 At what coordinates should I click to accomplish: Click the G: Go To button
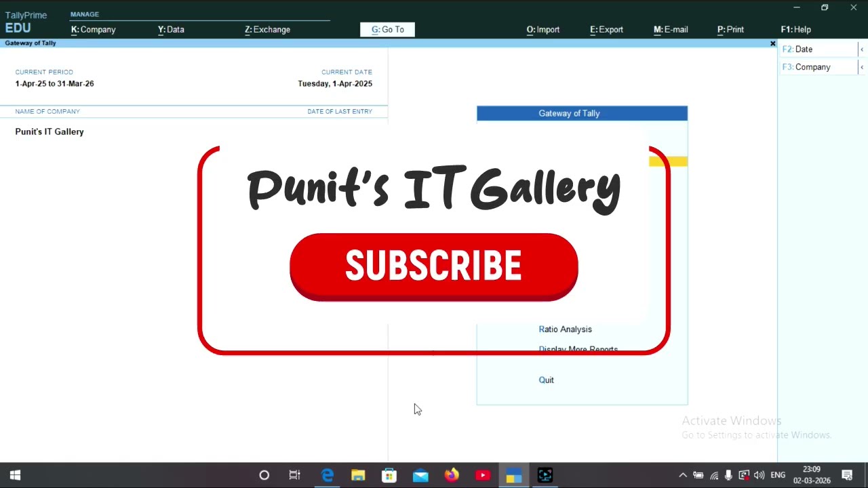pyautogui.click(x=387, y=29)
